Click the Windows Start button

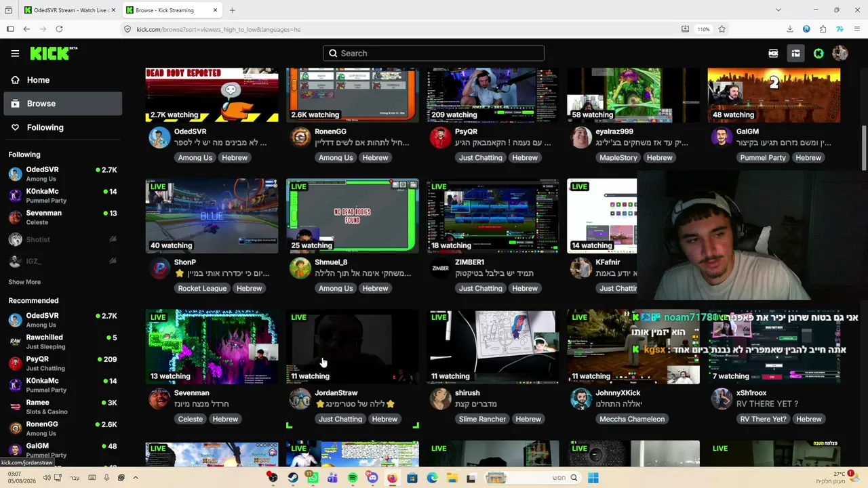593,478
